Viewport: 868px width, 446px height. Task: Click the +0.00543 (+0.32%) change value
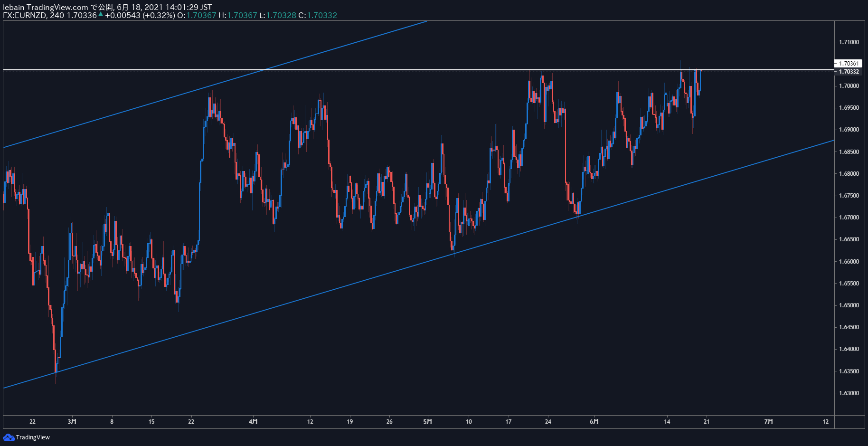(140, 15)
